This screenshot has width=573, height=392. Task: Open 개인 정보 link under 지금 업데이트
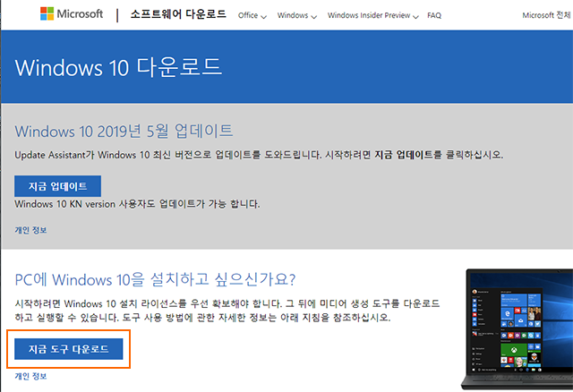pyautogui.click(x=30, y=230)
